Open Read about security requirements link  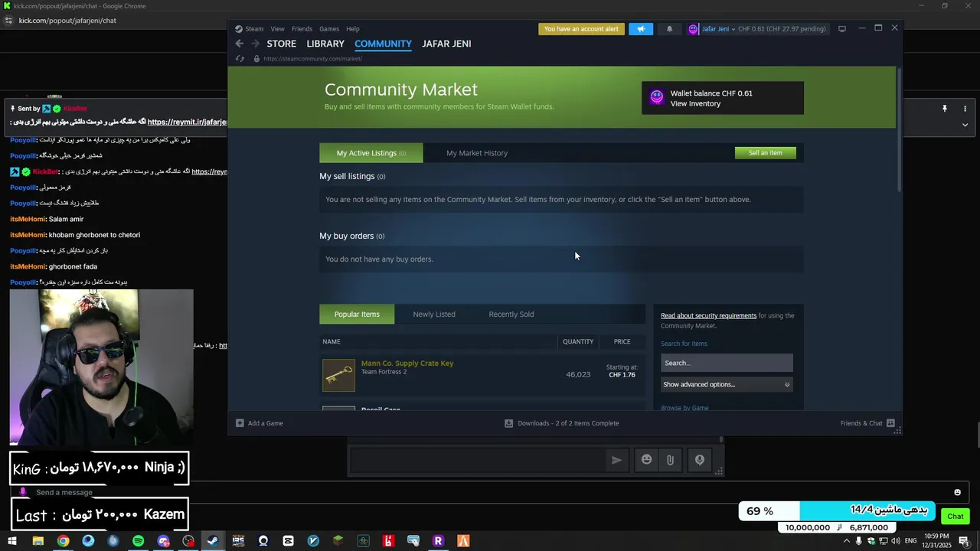click(x=708, y=315)
